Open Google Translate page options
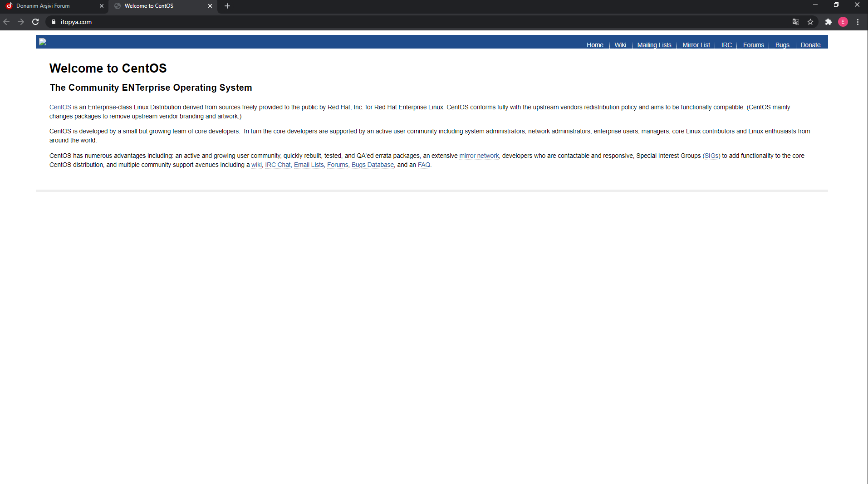 tap(795, 21)
